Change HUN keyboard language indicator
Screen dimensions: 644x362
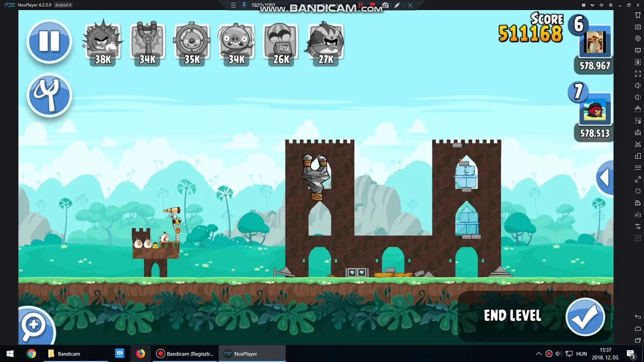click(582, 354)
